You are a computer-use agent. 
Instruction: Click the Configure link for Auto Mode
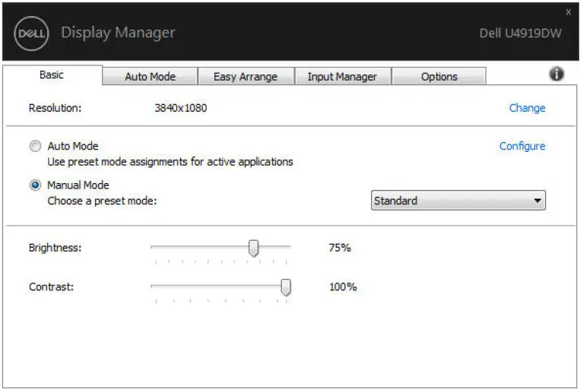(522, 147)
